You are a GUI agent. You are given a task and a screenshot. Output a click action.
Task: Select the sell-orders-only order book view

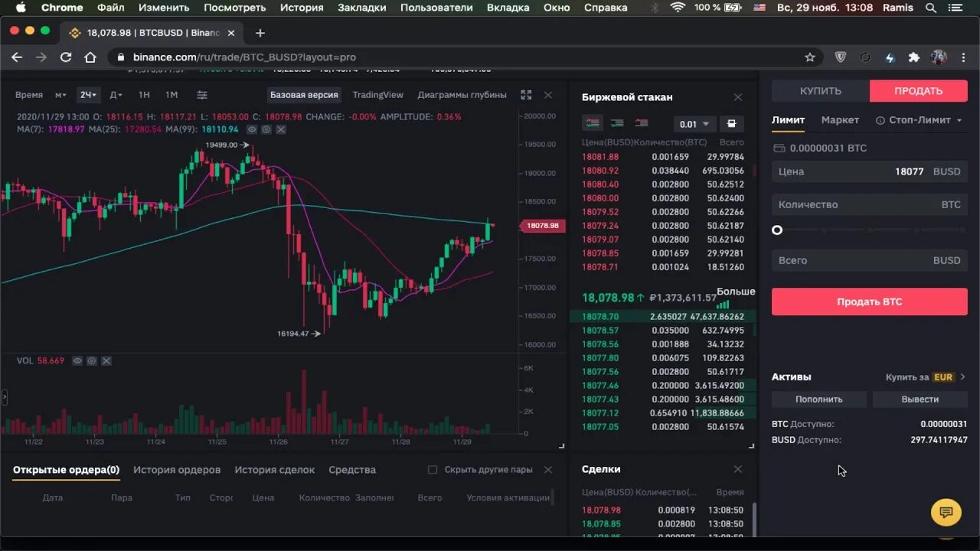(x=642, y=122)
